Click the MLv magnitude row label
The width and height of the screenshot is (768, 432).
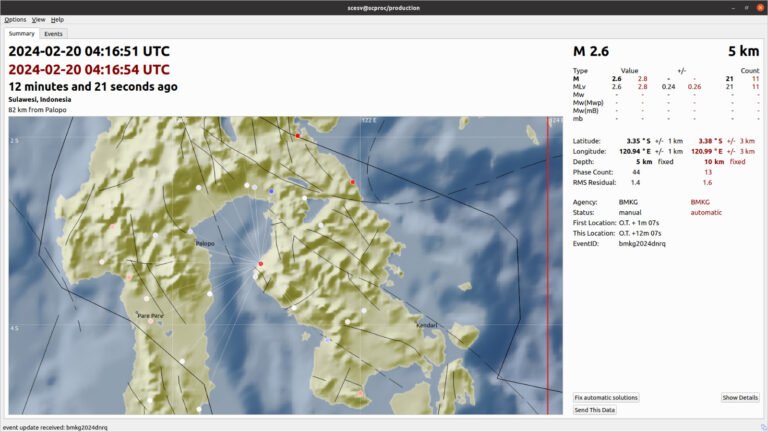[579, 87]
